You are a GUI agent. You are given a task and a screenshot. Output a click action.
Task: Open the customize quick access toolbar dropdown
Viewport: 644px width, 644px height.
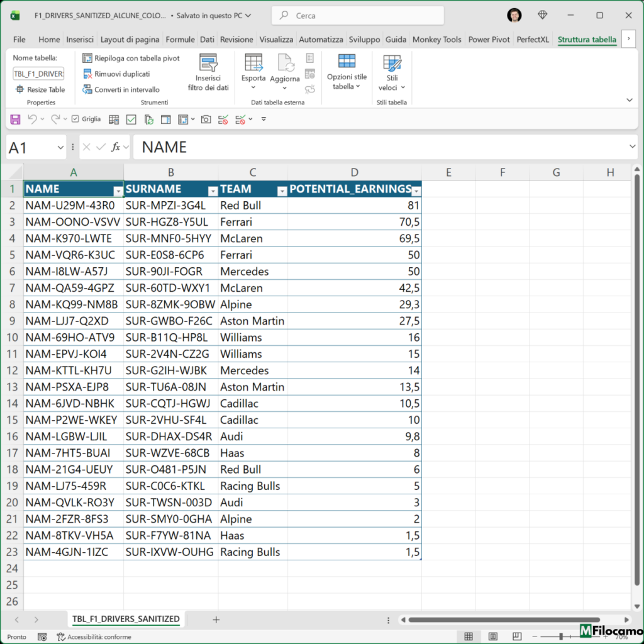coord(264,119)
